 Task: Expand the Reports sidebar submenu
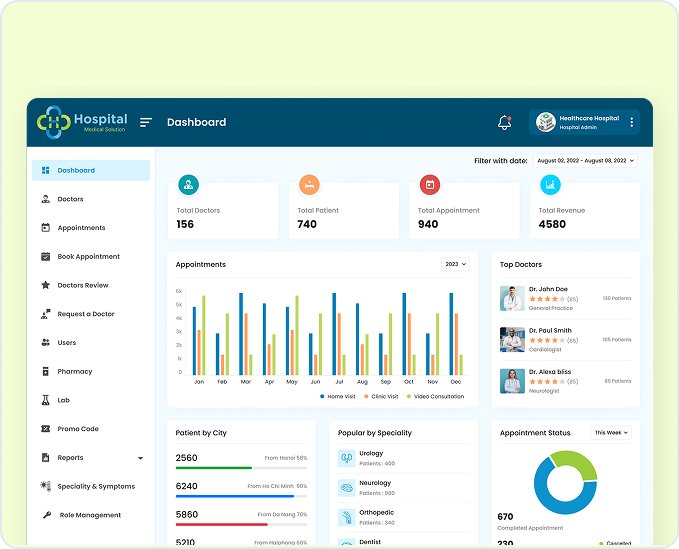[140, 458]
